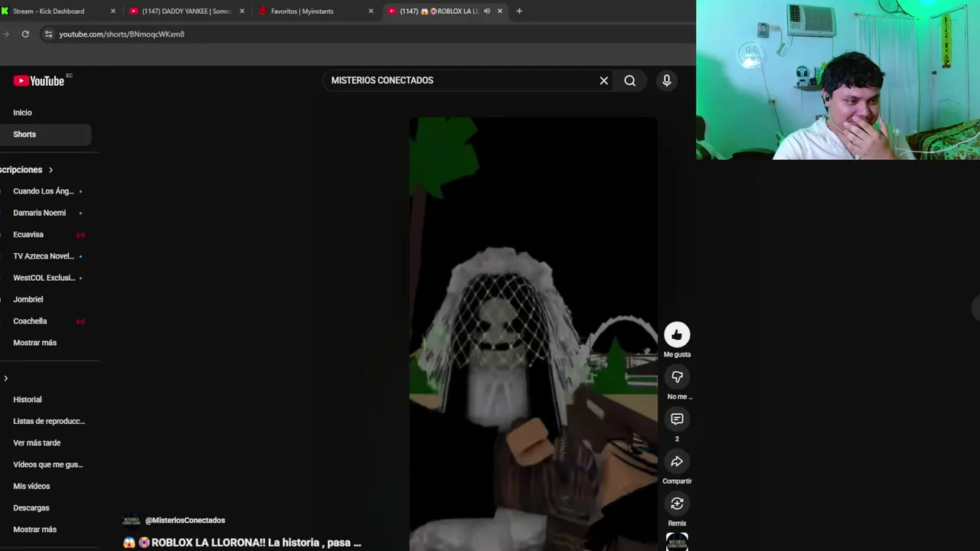This screenshot has height=551, width=980.
Task: Click the address bar URL
Action: (122, 34)
